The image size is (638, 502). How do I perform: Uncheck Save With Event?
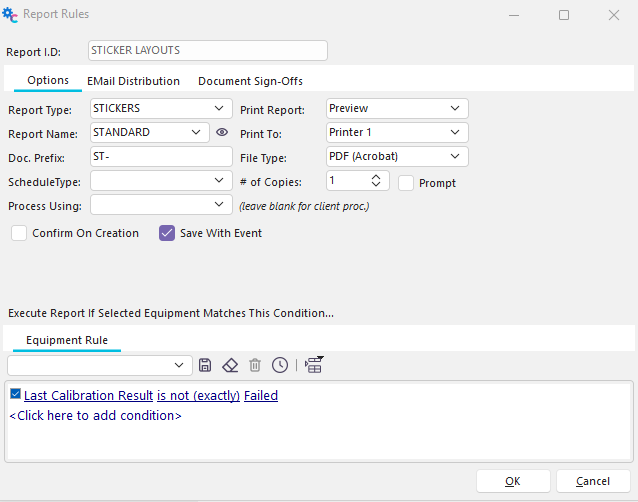pos(167,233)
